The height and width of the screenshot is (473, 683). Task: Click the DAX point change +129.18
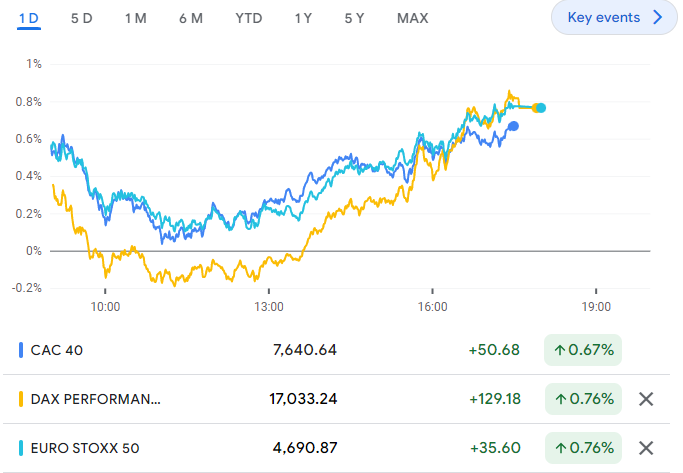(494, 399)
